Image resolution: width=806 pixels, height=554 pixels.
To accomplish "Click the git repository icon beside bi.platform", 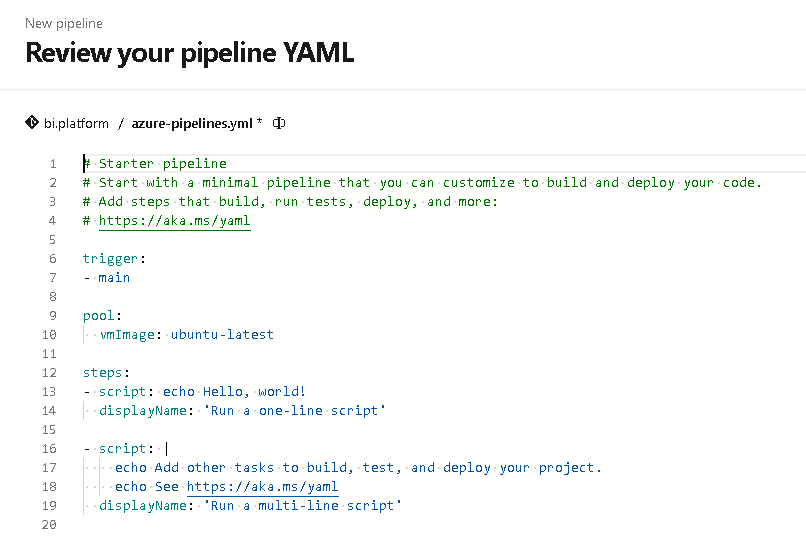I will 31,123.
